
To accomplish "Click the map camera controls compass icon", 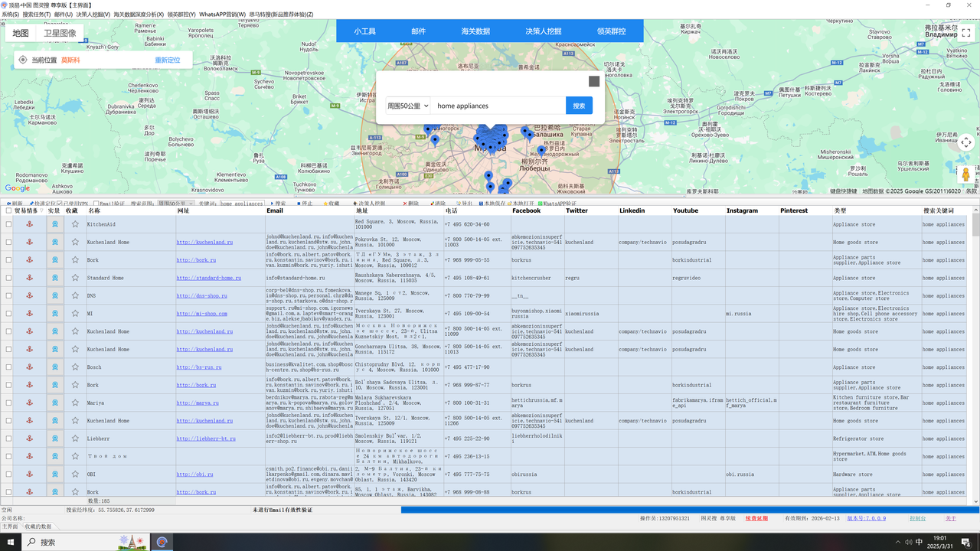I will [x=966, y=142].
